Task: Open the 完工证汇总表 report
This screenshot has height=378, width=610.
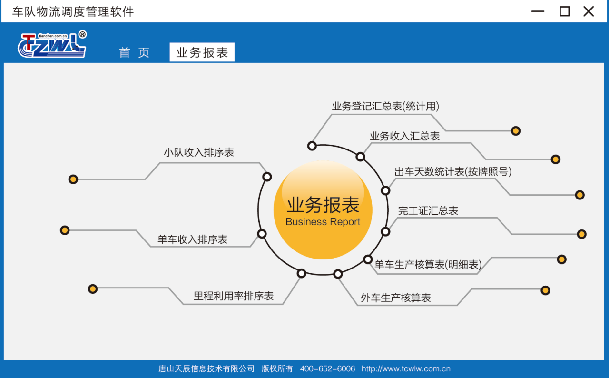Action: coord(428,211)
